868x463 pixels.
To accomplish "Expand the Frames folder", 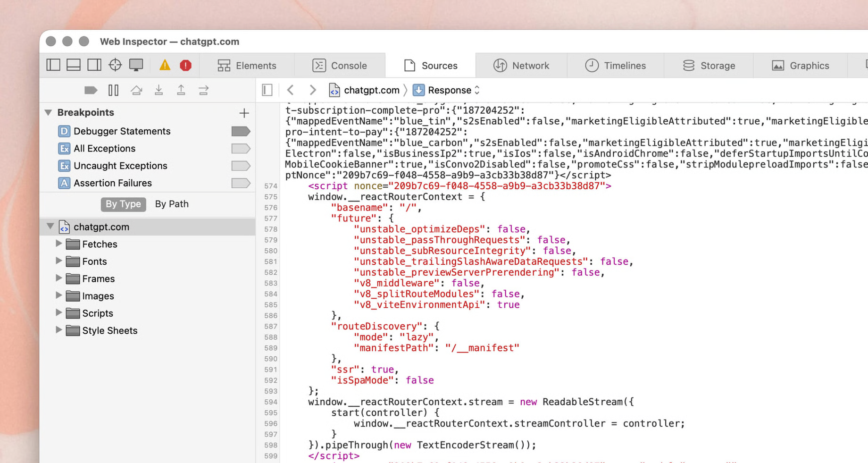I will (58, 278).
